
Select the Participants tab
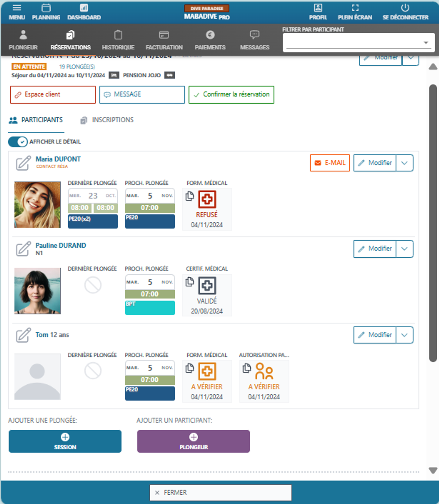(x=36, y=120)
